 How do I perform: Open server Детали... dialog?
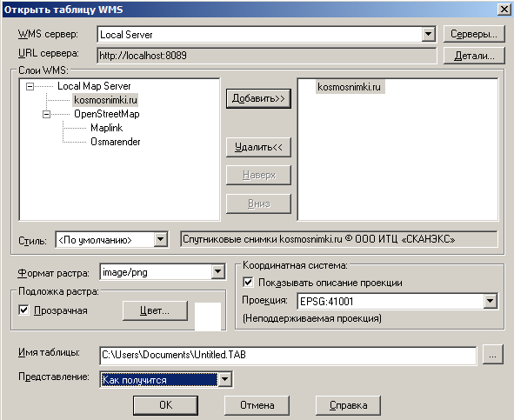tap(474, 56)
